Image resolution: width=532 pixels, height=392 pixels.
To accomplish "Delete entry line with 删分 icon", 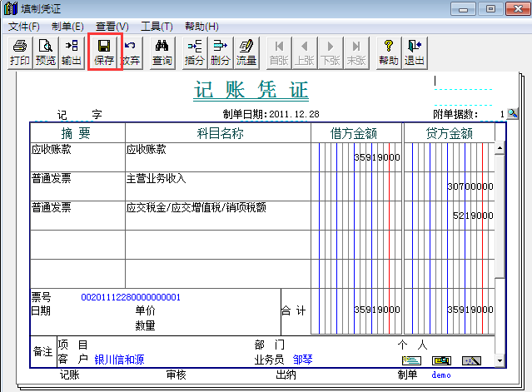I will coord(220,52).
